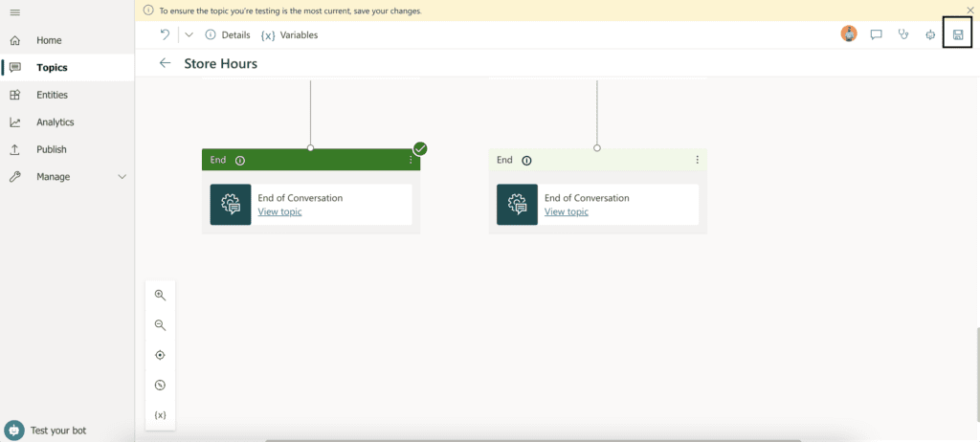The width and height of the screenshot is (980, 442).
Task: Open the hamburger navigation menu
Action: click(x=15, y=12)
